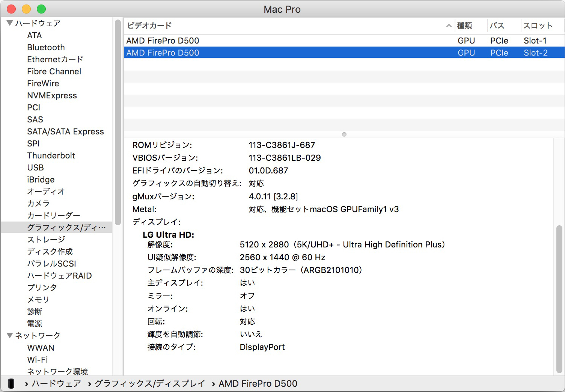Select USB in the sidebar
This screenshot has height=392, width=565.
(x=35, y=167)
